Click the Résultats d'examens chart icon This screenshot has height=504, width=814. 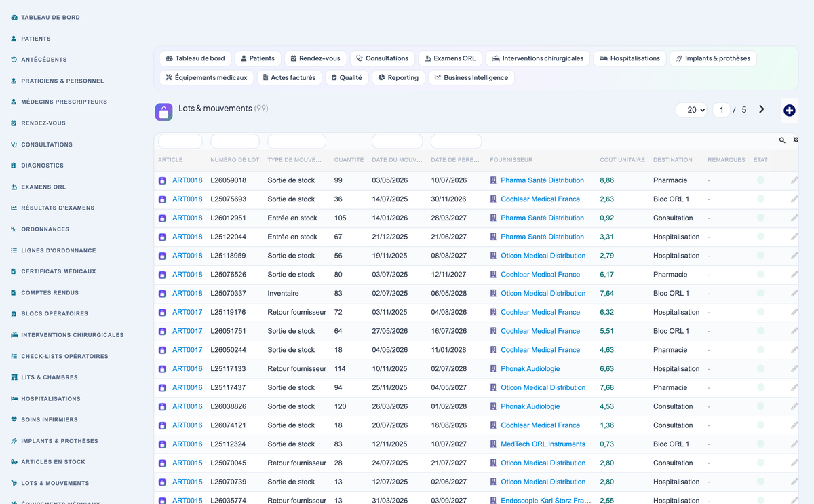tap(14, 208)
